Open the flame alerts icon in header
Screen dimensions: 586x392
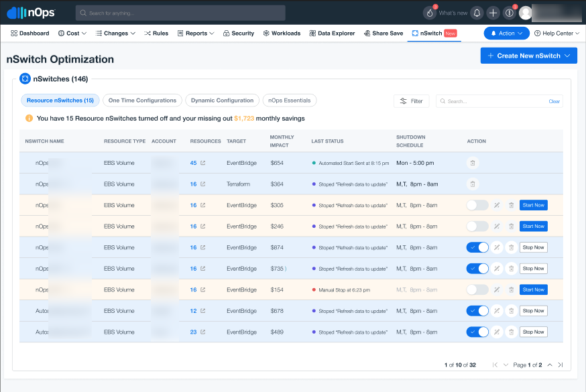pyautogui.click(x=430, y=13)
